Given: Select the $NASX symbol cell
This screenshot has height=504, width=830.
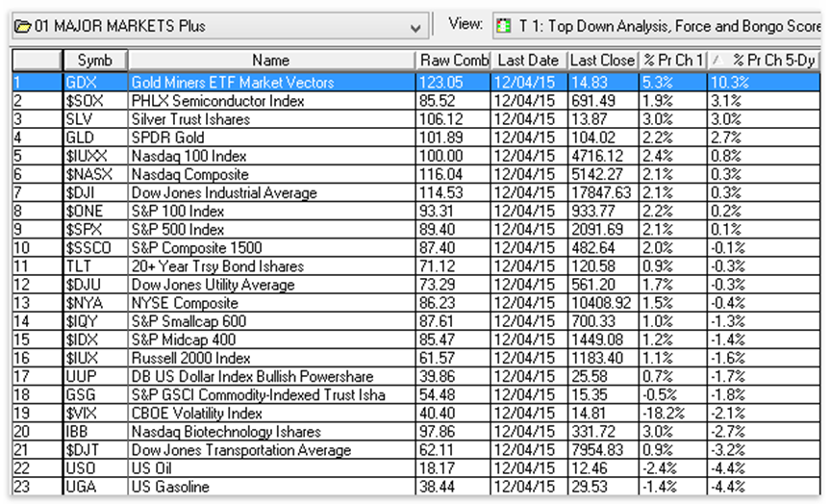Looking at the screenshot, I should 95,174.
